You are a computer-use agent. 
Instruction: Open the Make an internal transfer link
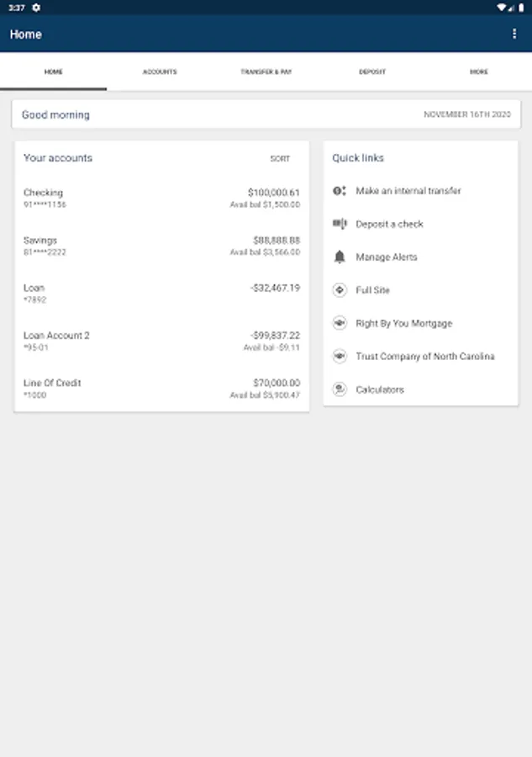[x=408, y=191]
